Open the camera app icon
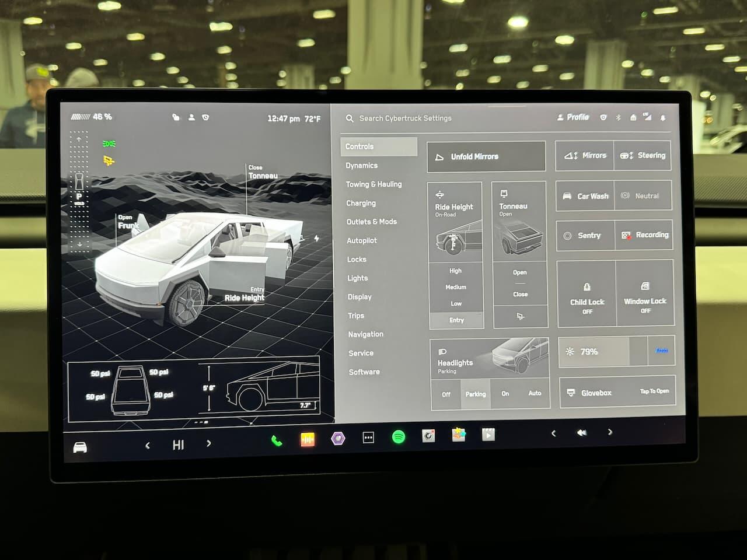Viewport: 747px width, 560px height. (428, 436)
